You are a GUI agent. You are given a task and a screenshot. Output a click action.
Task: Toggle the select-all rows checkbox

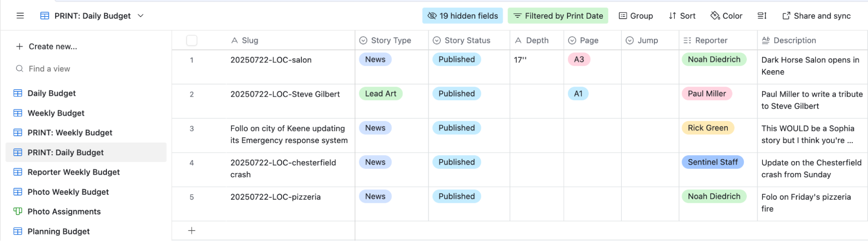tap(191, 40)
